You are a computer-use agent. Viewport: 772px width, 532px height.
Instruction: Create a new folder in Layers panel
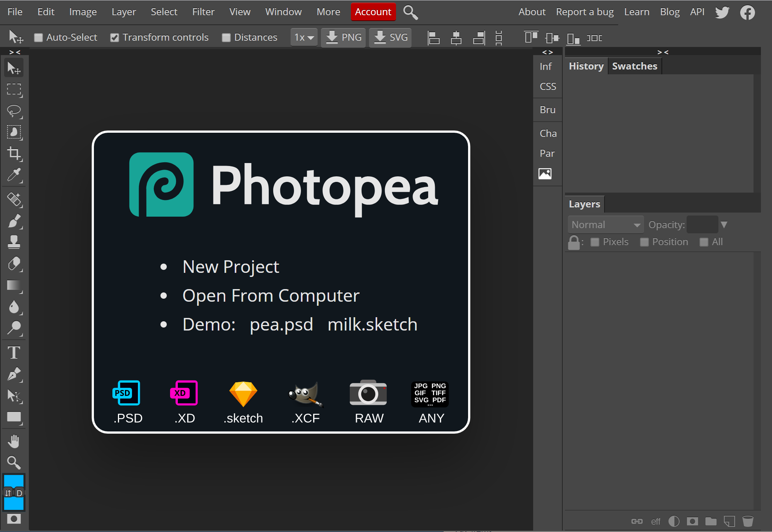(x=711, y=521)
